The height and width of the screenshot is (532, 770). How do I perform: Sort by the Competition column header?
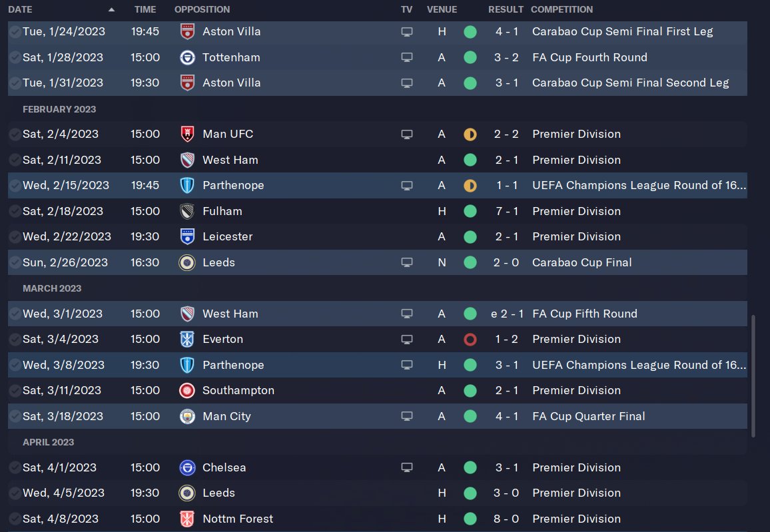(562, 10)
